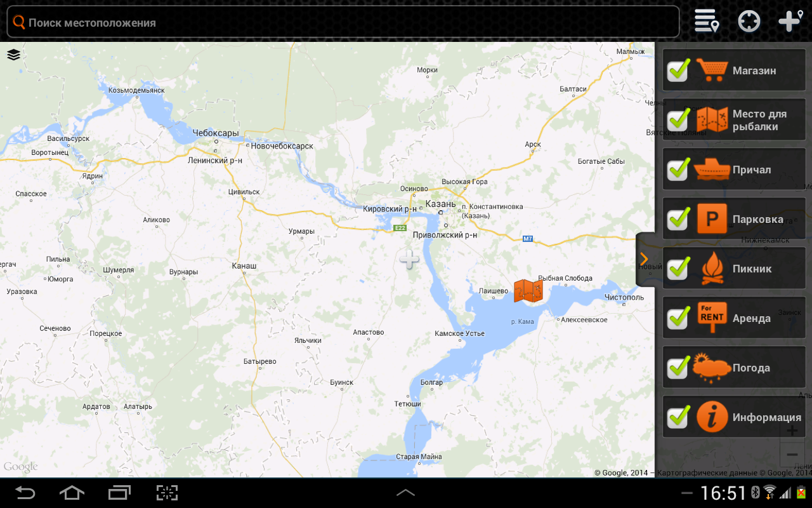Viewport: 812px width, 508px height.
Task: Take screenshot with capture icon
Action: tap(167, 493)
